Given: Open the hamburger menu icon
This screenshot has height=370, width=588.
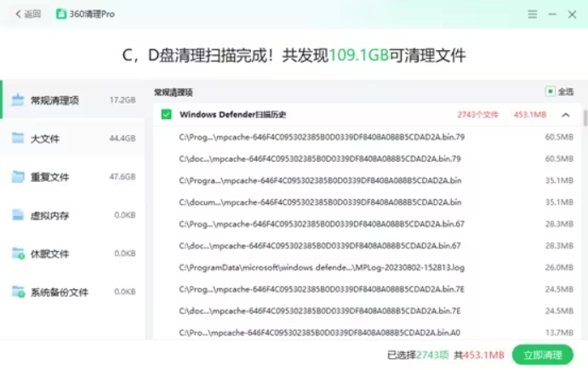Looking at the screenshot, I should 532,14.
